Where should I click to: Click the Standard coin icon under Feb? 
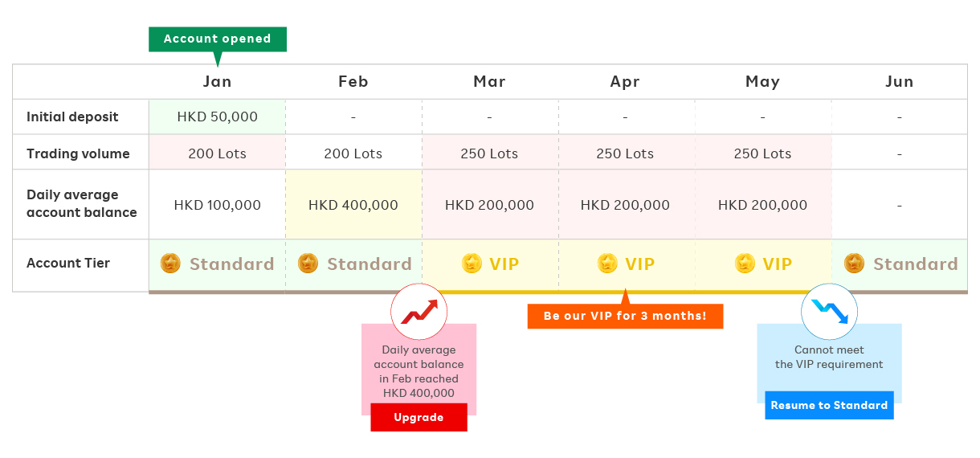pos(308,264)
